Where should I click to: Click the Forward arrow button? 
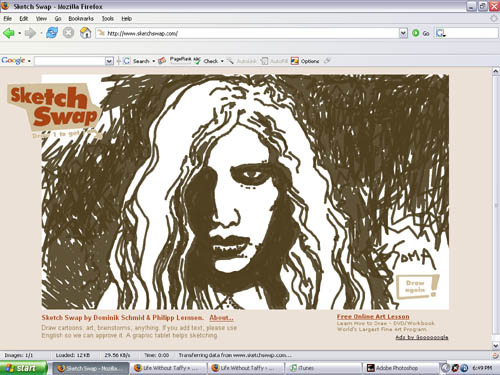pos(30,33)
